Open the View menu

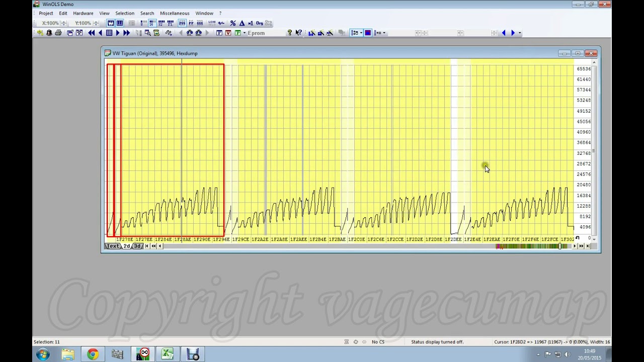point(104,13)
